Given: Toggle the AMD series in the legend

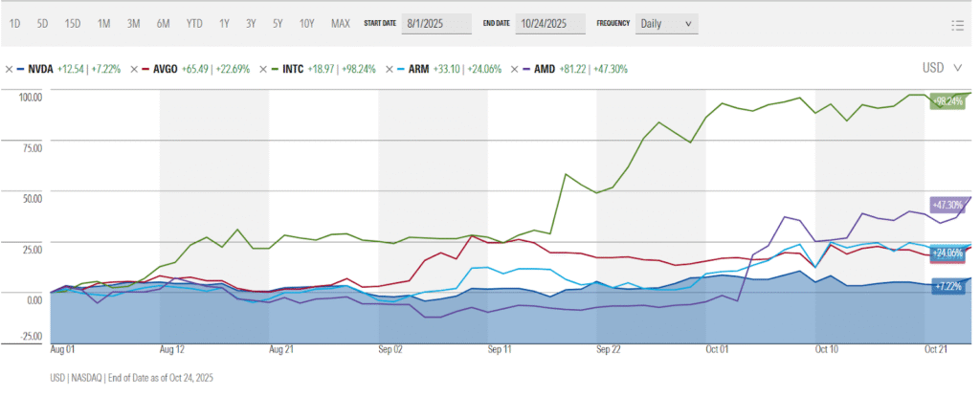Looking at the screenshot, I should pos(543,69).
